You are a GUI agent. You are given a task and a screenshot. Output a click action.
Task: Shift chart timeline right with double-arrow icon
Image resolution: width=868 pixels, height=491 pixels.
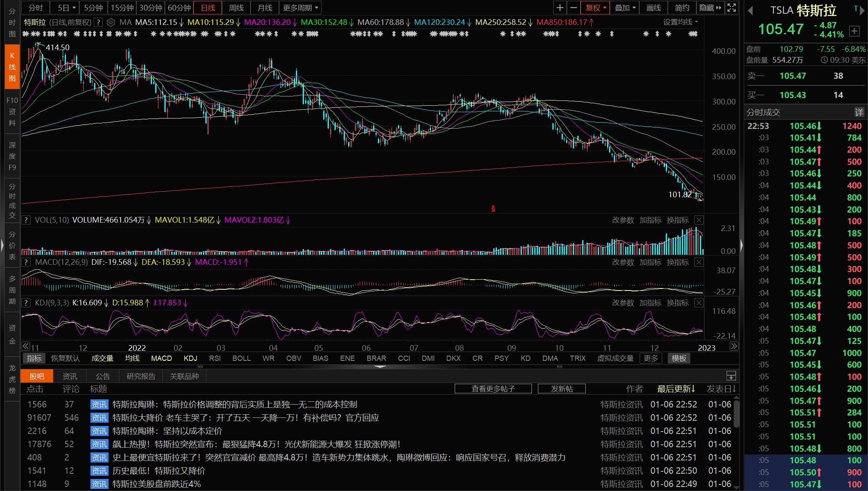[734, 346]
